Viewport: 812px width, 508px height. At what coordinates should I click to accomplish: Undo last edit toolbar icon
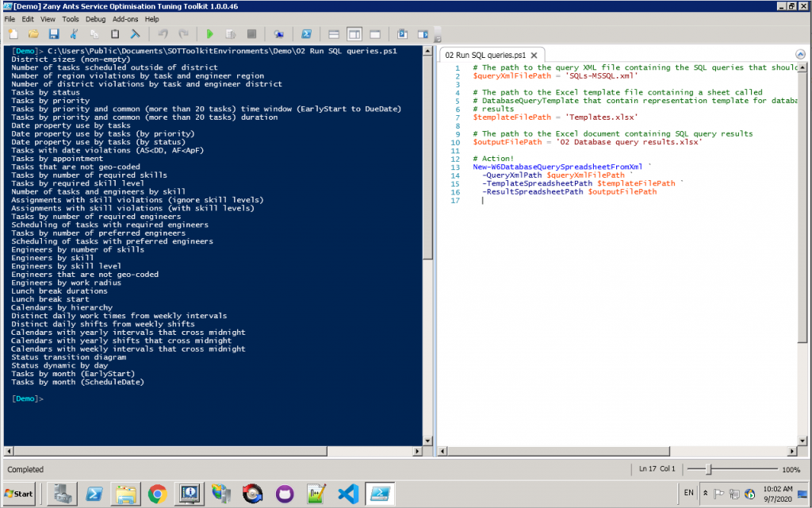[x=163, y=34]
